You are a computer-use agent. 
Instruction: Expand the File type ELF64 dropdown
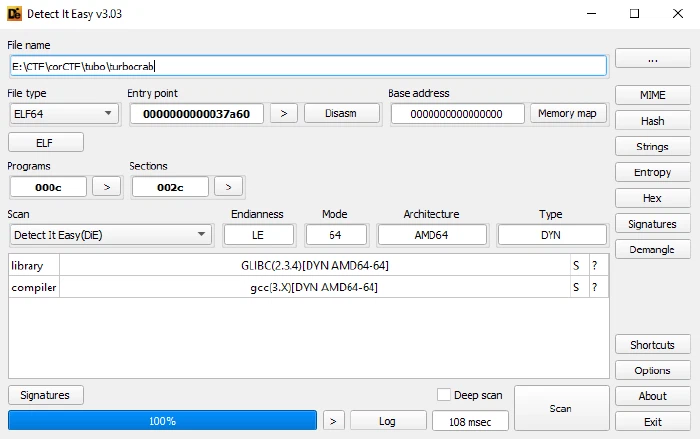click(x=64, y=113)
